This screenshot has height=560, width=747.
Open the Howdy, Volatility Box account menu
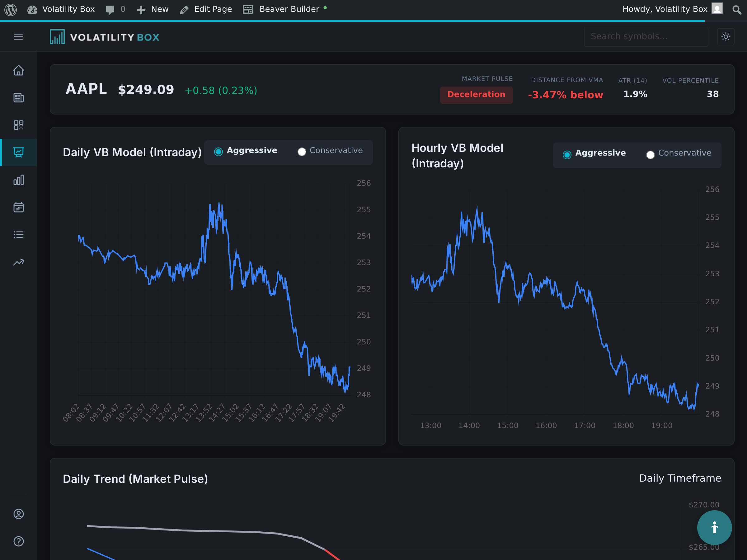[672, 9]
